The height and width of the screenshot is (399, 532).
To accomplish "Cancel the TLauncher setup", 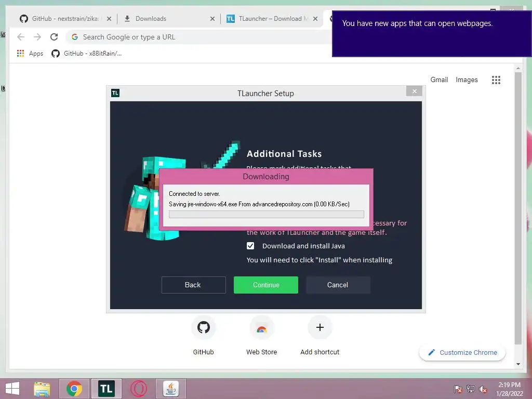I will [338, 285].
